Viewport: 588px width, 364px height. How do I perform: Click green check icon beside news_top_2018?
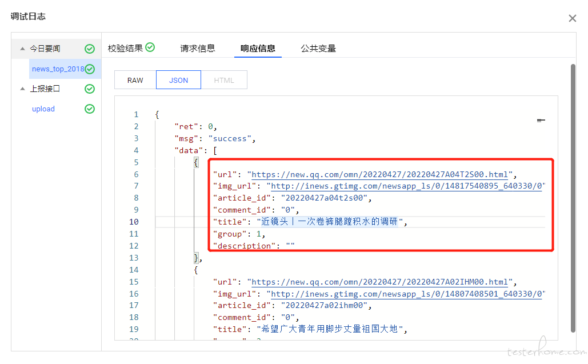pyautogui.click(x=90, y=69)
